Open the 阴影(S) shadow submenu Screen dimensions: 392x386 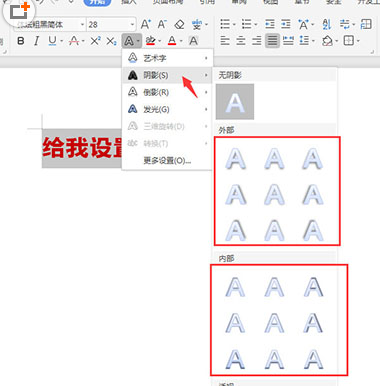[167, 75]
